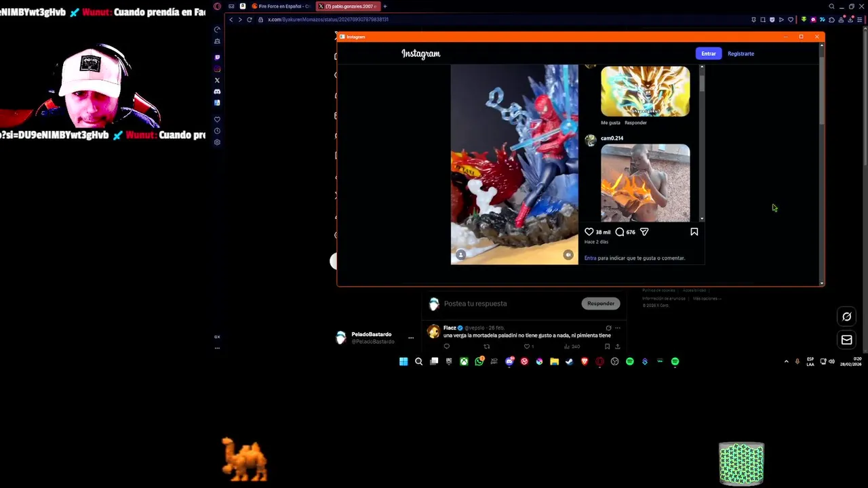Open X in Opera's sidebar
Viewport: 868px width, 488px height.
coord(217,81)
